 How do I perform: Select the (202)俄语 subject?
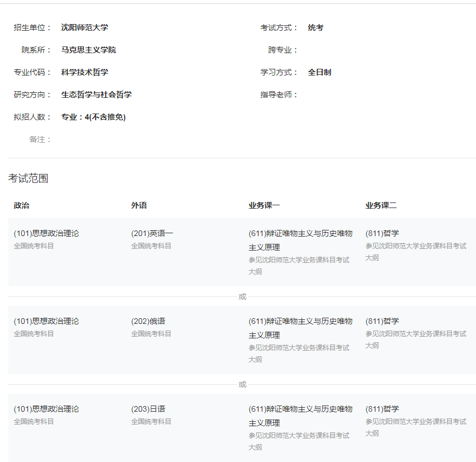(x=148, y=321)
